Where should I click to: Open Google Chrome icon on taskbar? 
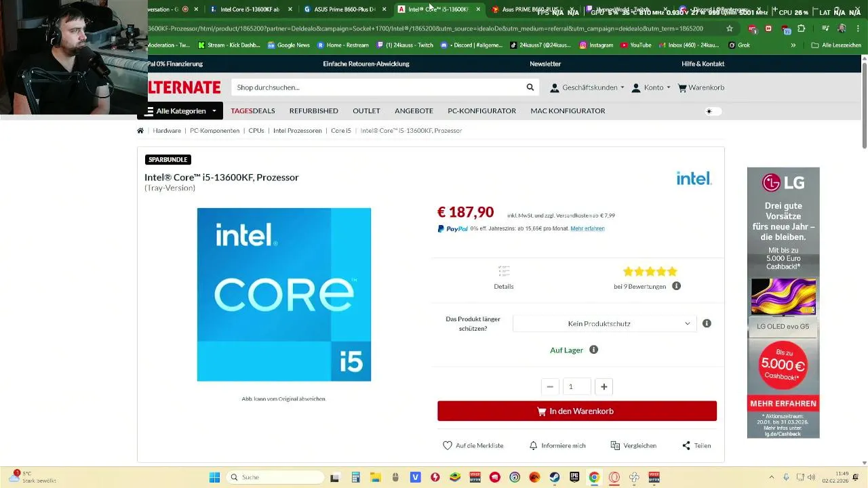[594, 477]
